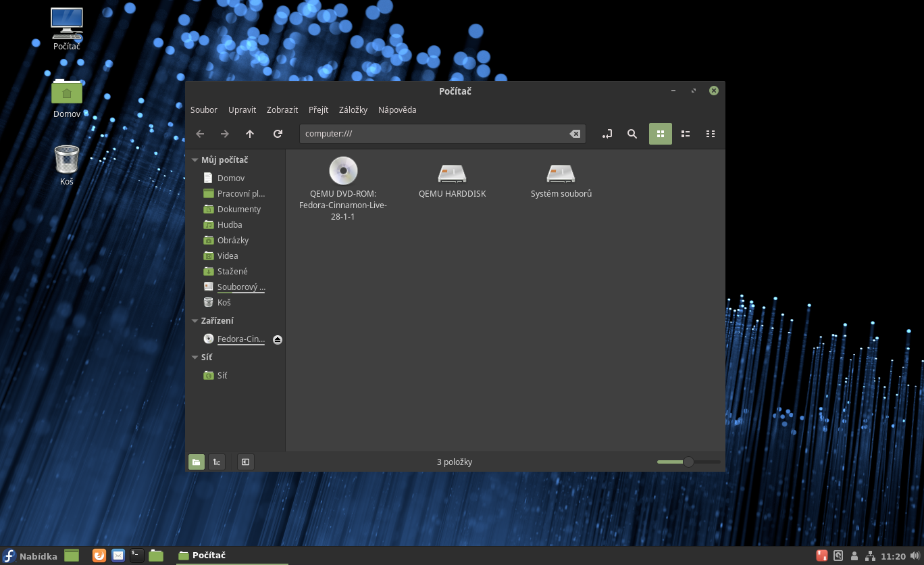Go up to the parent folder
Viewport: 924px width, 565px height.
pos(250,134)
